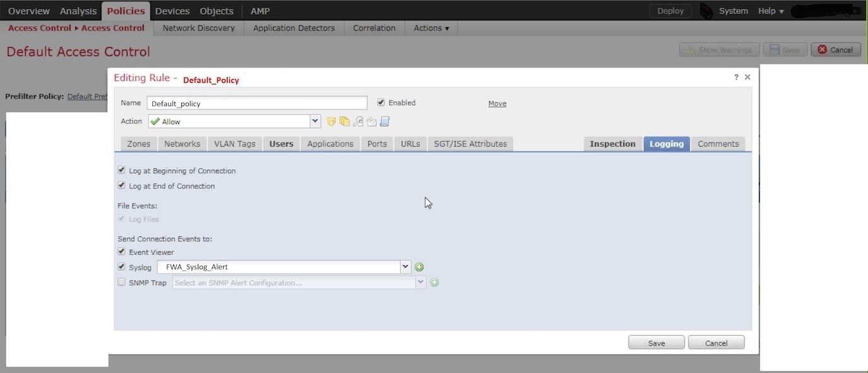Toggle the Enabled checkbox for the rule
The width and height of the screenshot is (868, 373).
click(x=381, y=102)
